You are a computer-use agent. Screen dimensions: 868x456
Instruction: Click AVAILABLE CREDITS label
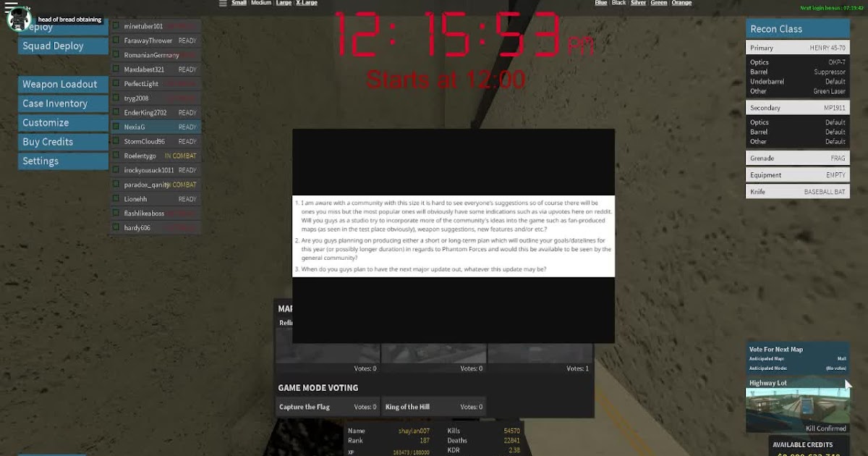pos(802,445)
